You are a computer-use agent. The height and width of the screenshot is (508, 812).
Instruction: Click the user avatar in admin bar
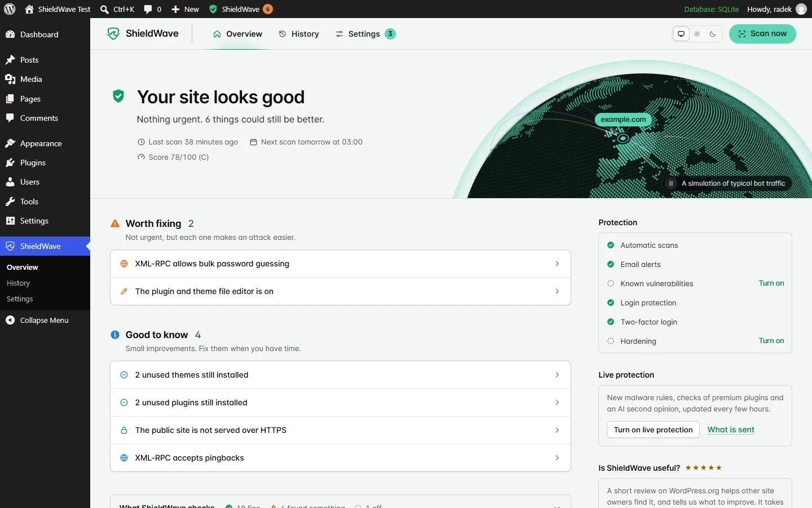click(x=801, y=9)
